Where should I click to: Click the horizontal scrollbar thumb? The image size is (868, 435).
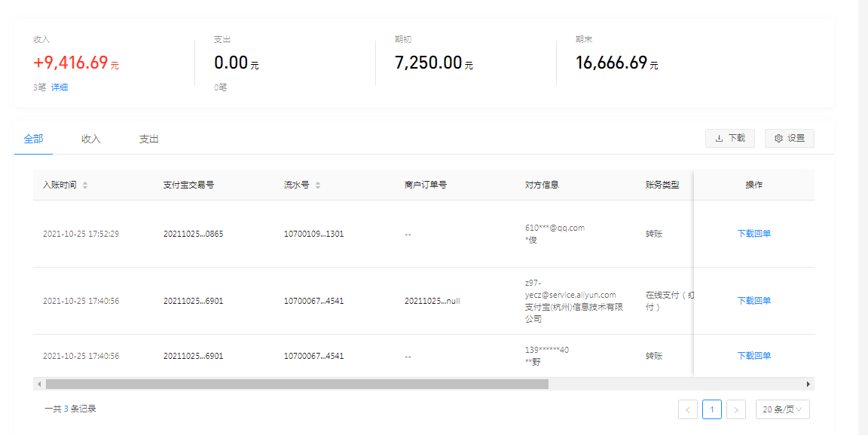297,384
